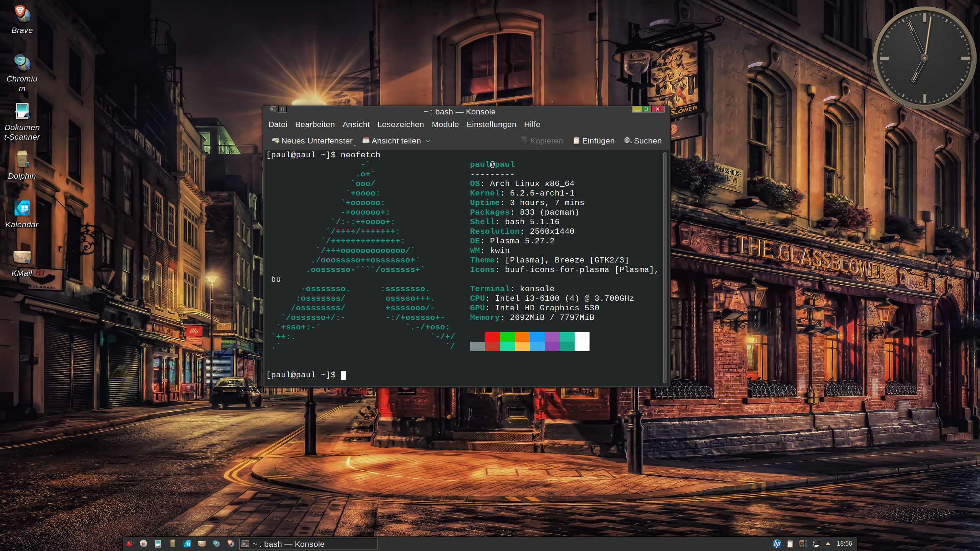Screen dimensions: 980x551
Task: Click the Konsole vertical scrollbar
Action: click(665, 268)
